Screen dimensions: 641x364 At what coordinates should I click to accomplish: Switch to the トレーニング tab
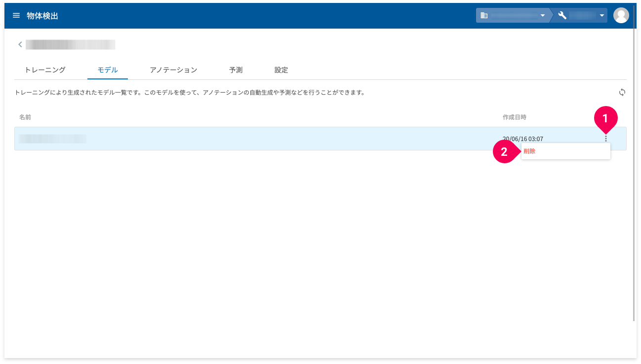coord(45,70)
